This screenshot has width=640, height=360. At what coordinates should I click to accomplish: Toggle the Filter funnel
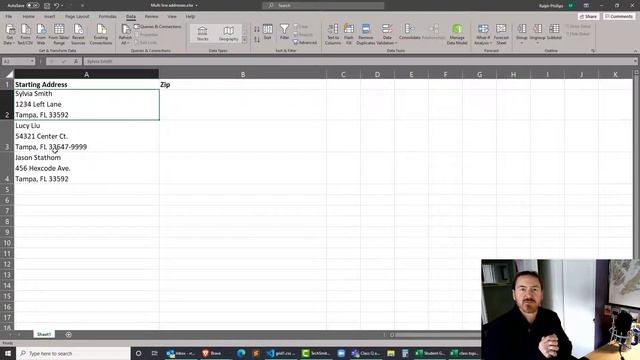(284, 32)
